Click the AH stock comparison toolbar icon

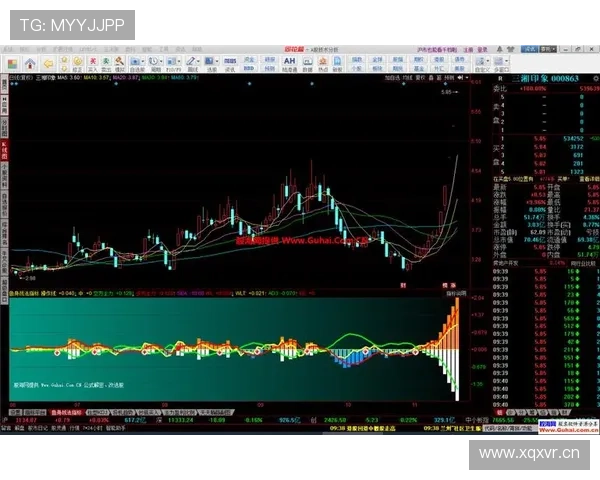point(289,61)
